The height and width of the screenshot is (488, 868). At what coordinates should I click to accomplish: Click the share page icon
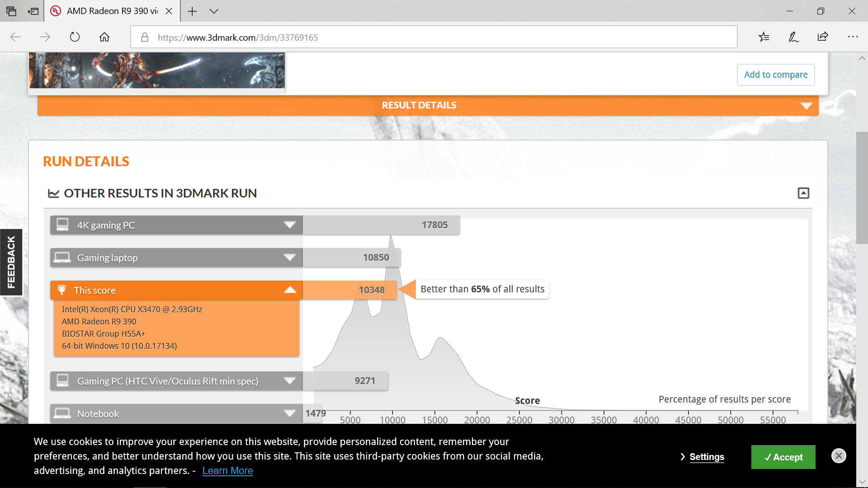coord(823,37)
